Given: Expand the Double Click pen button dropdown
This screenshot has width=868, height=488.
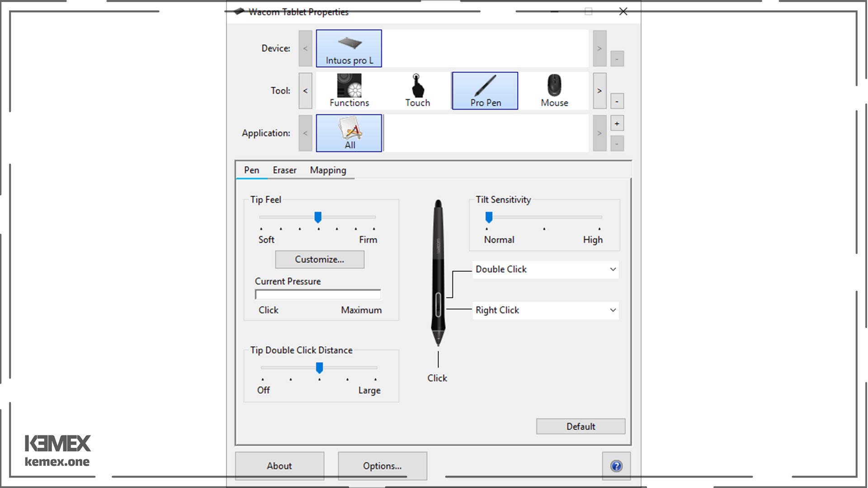Looking at the screenshot, I should [x=546, y=269].
